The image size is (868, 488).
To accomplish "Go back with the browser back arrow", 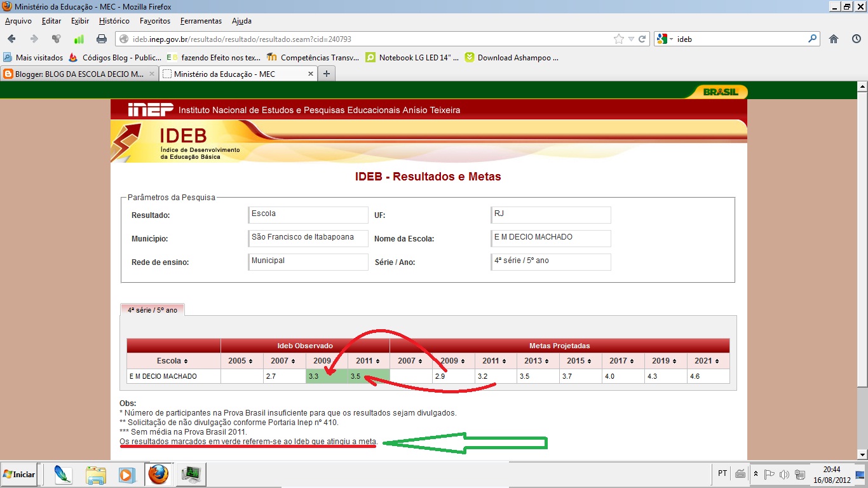I will [11, 39].
